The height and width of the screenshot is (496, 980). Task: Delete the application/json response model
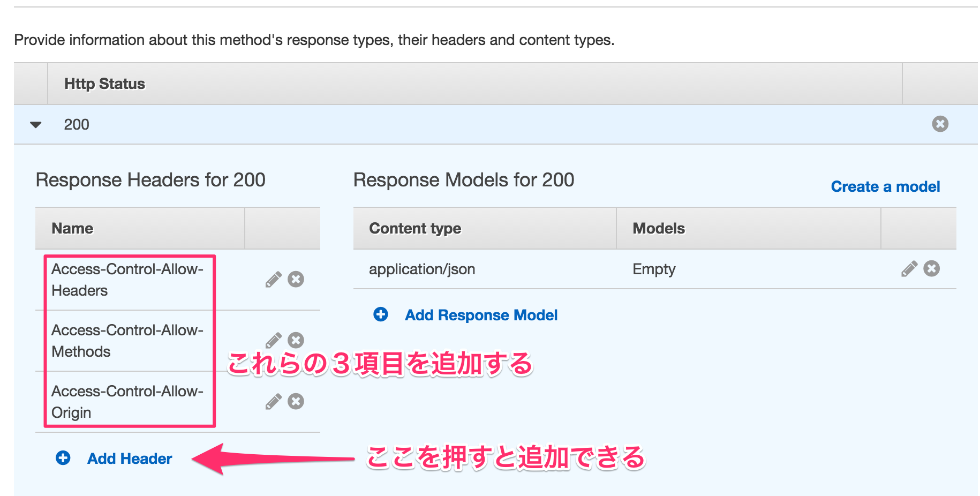932,269
